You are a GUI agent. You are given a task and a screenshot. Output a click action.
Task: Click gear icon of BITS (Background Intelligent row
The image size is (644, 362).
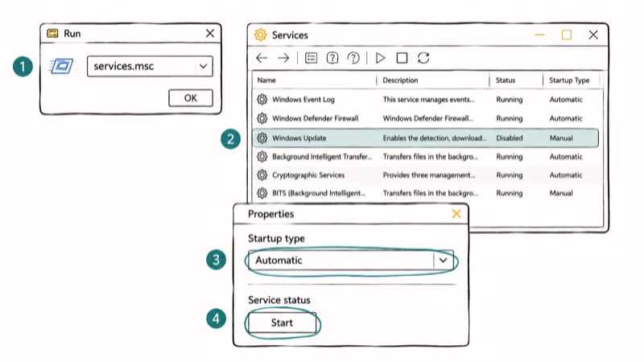pyautogui.click(x=262, y=193)
